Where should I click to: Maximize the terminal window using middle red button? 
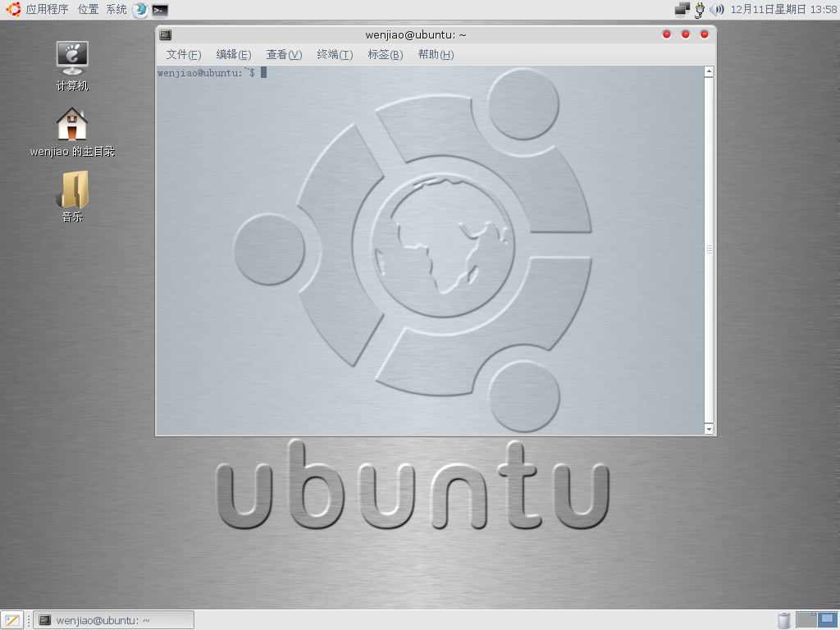click(685, 34)
